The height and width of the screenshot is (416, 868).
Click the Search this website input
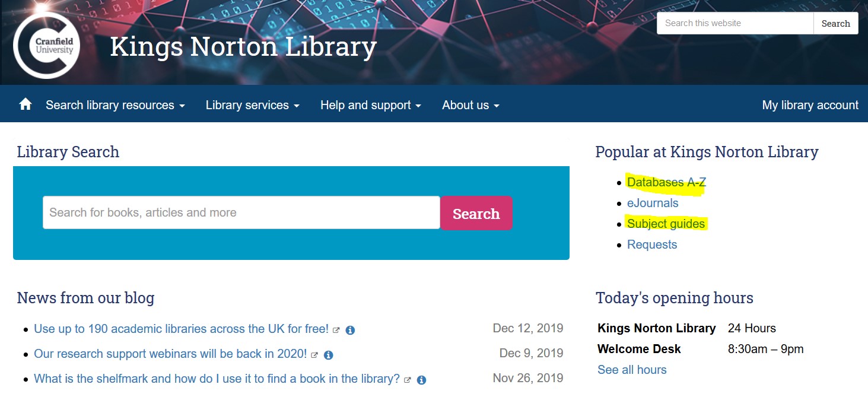735,24
